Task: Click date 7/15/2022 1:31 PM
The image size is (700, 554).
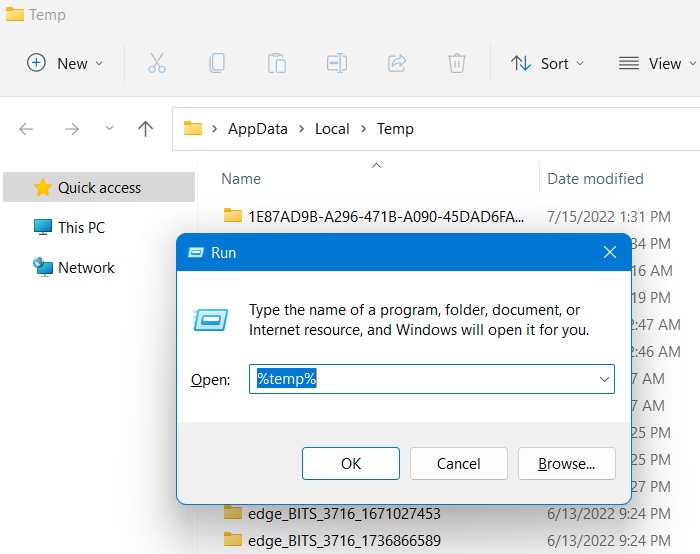Action: pyautogui.click(x=609, y=217)
